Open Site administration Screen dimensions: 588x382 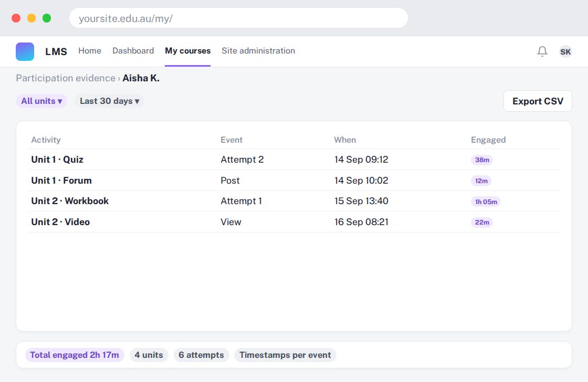(258, 50)
